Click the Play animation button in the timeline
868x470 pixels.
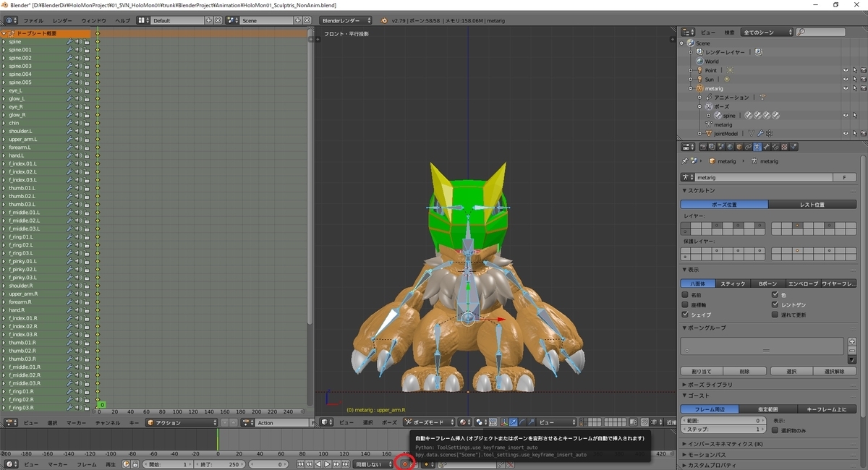click(327, 464)
